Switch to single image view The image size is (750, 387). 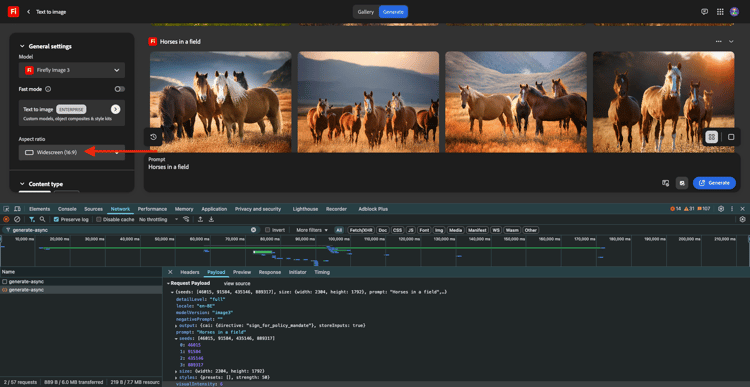[x=731, y=137]
